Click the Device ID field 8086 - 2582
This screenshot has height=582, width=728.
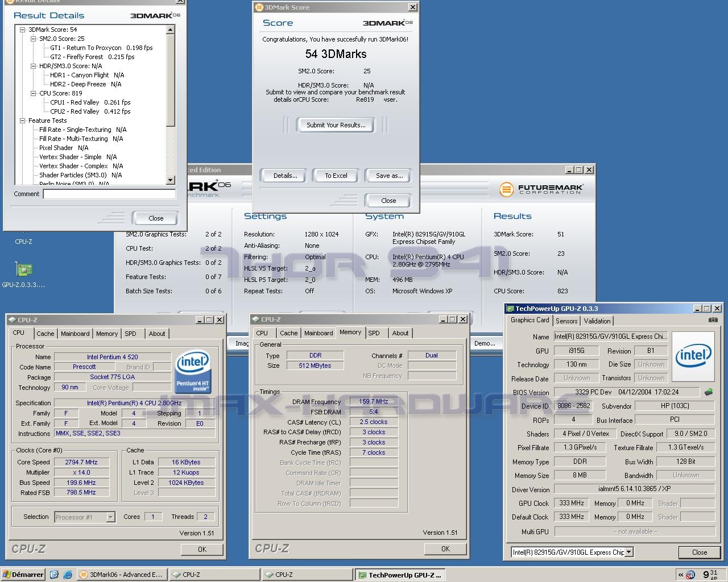tap(573, 406)
